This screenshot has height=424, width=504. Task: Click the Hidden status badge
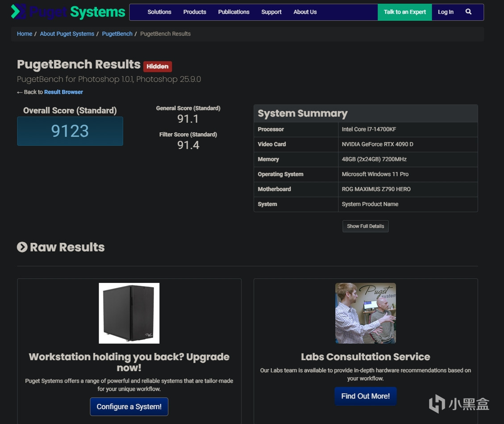click(x=158, y=66)
